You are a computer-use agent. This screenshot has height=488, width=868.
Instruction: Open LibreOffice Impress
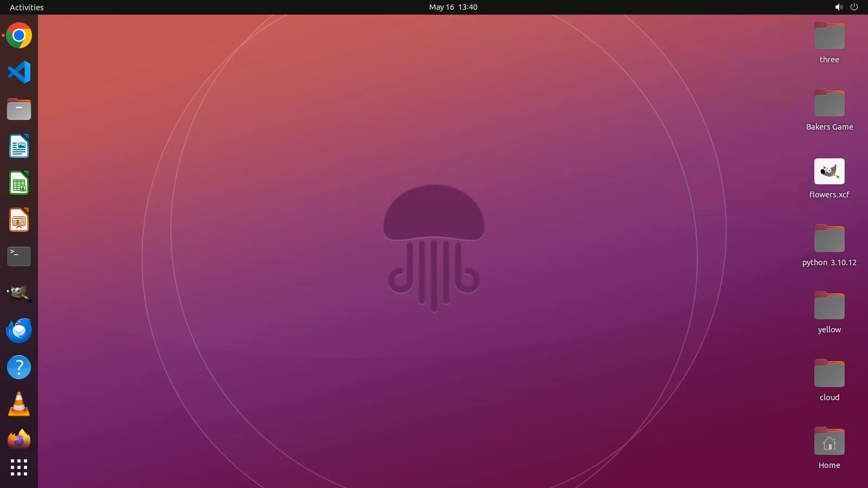tap(19, 220)
